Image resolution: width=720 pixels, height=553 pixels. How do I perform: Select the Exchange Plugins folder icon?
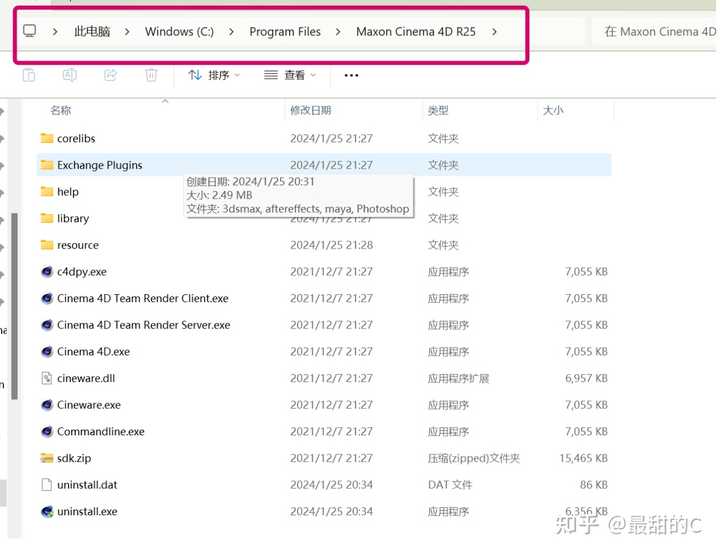click(47, 164)
